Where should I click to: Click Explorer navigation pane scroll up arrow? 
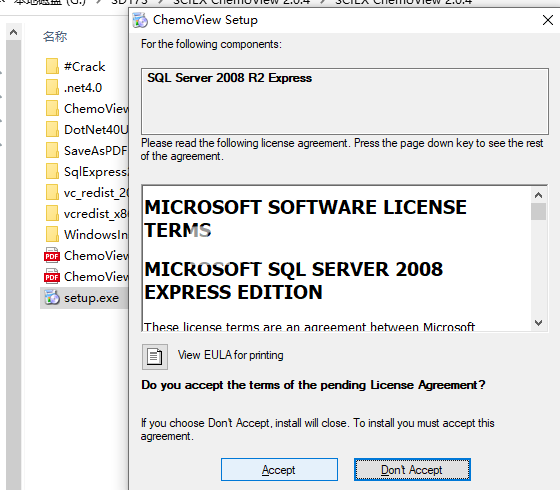click(14, 32)
